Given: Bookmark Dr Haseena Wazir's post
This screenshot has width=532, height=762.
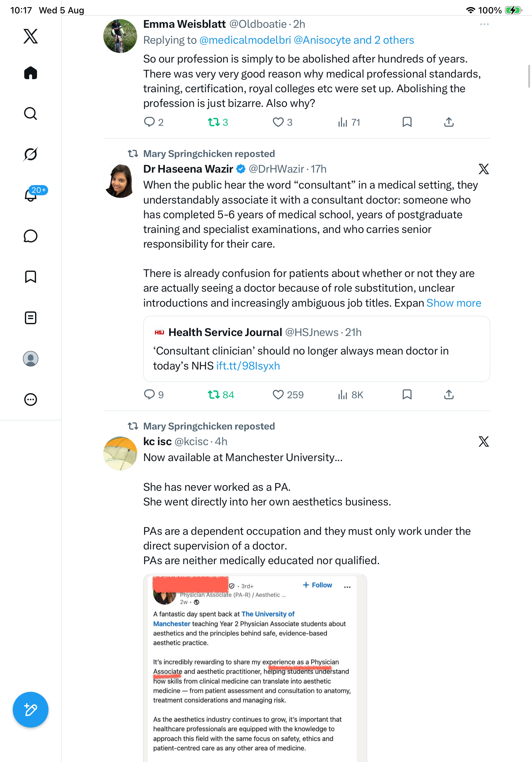Looking at the screenshot, I should pos(407,395).
